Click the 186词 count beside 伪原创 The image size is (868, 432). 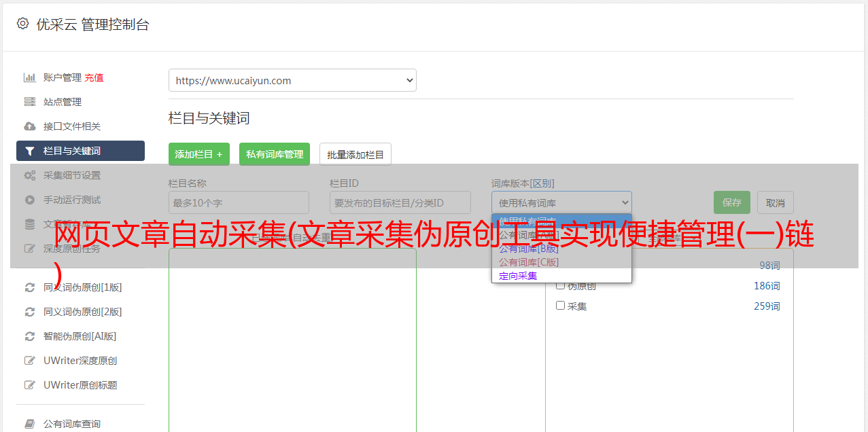[x=767, y=286]
